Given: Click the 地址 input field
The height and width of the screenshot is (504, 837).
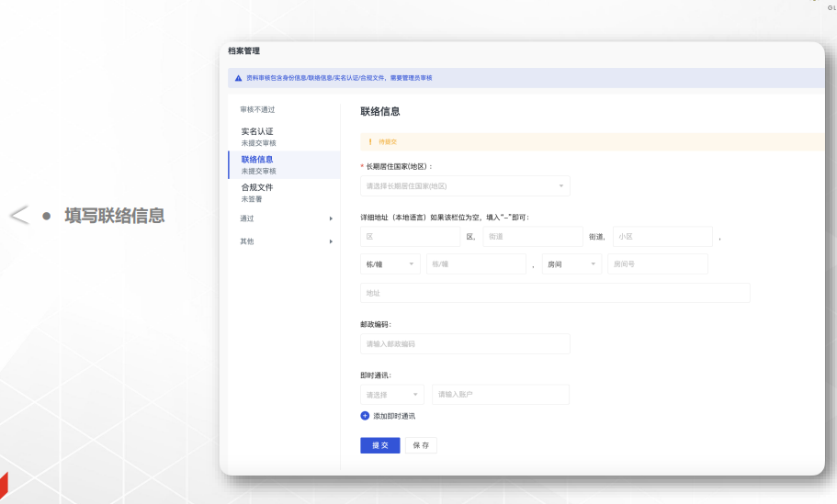Looking at the screenshot, I should pyautogui.click(x=555, y=293).
